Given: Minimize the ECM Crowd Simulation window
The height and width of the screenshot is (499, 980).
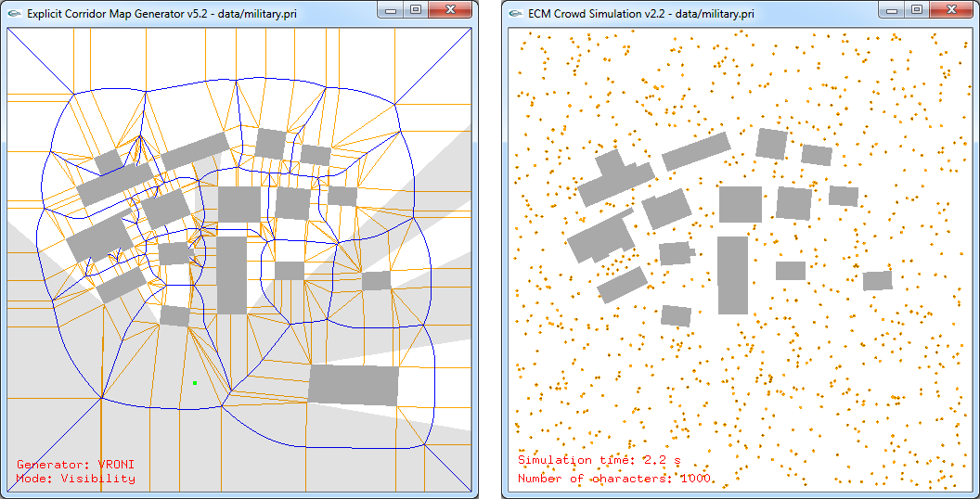Looking at the screenshot, I should coord(892,8).
